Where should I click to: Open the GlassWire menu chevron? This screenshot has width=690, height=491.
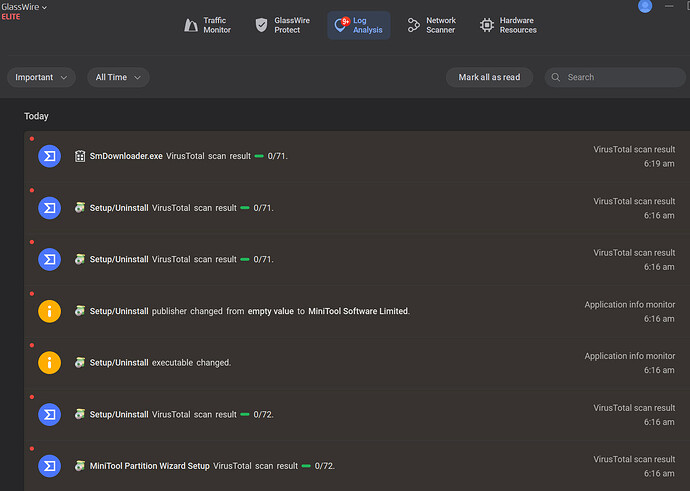pyautogui.click(x=44, y=7)
